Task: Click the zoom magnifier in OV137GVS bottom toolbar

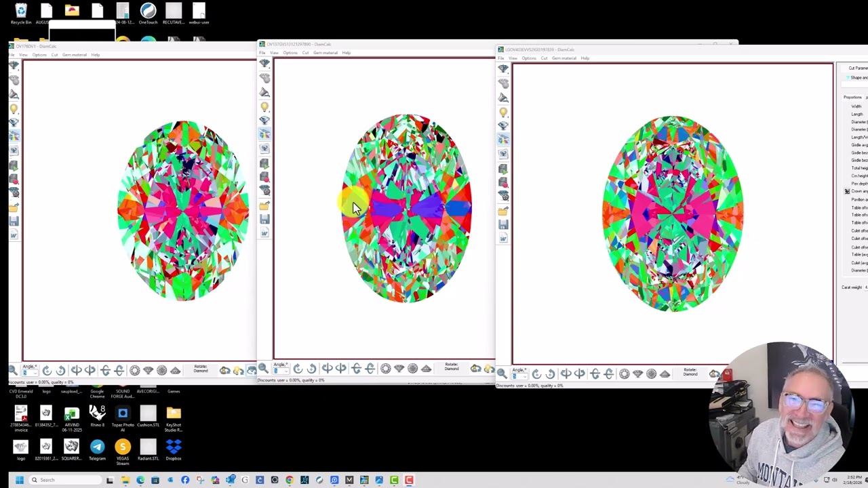Action: tap(263, 368)
